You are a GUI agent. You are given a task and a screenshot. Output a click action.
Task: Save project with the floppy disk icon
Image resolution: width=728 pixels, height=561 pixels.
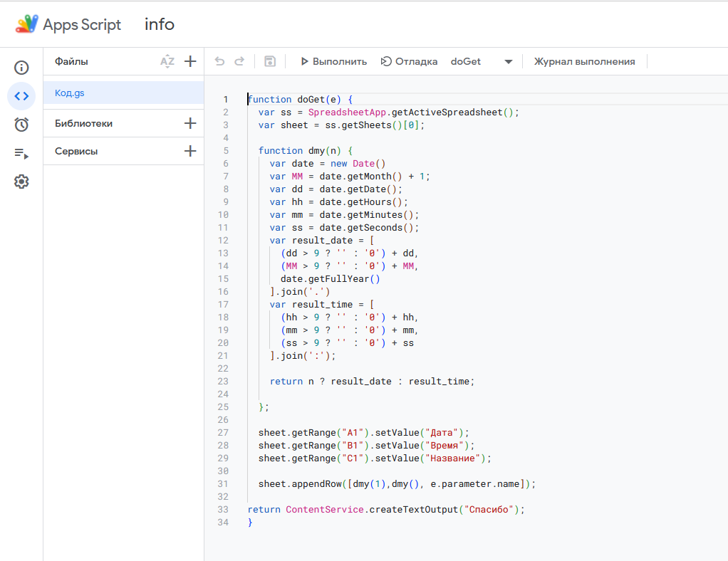click(x=270, y=62)
